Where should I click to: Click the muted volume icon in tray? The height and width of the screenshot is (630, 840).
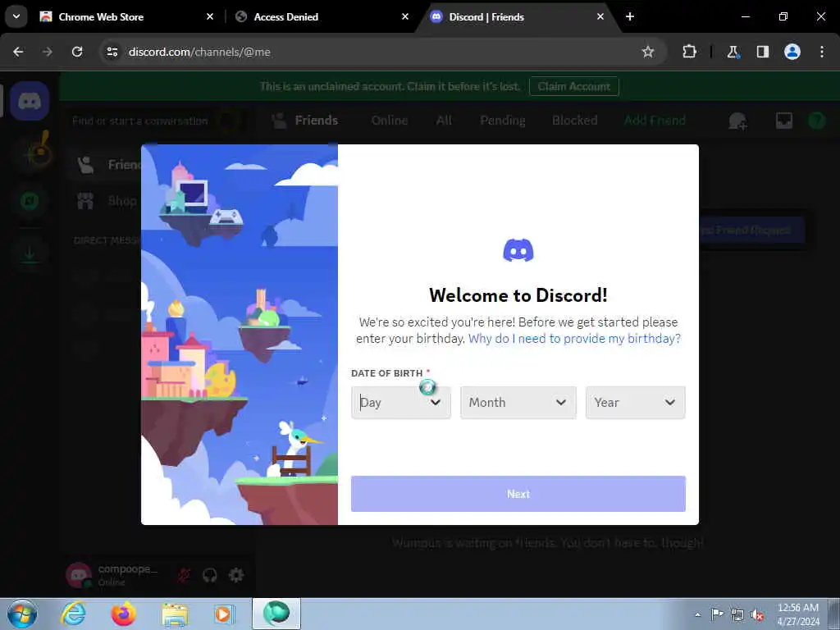757,614
